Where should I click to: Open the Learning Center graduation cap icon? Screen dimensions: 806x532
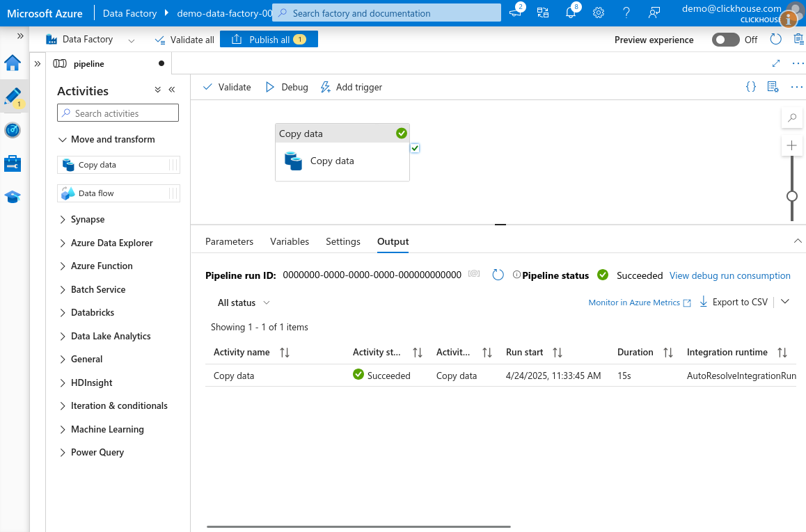[x=13, y=197]
